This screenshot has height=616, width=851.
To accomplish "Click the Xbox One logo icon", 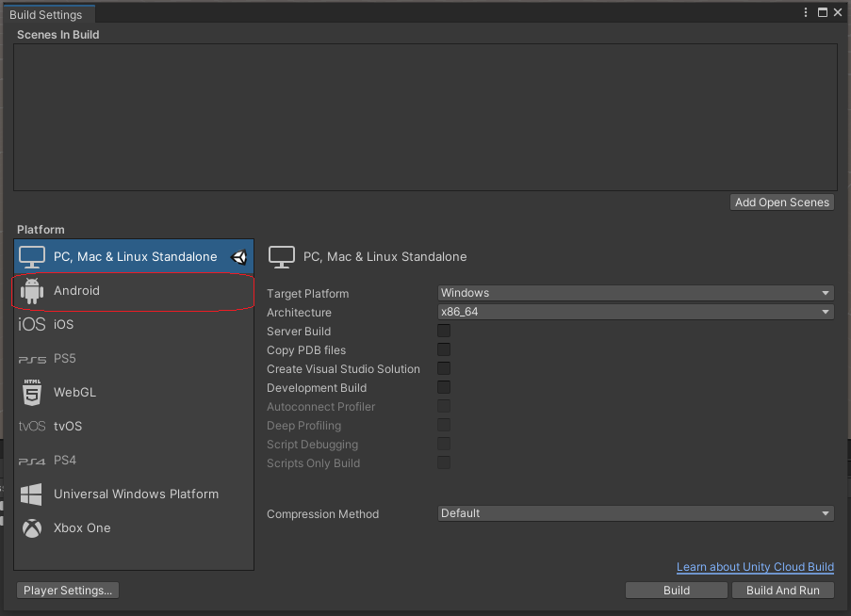I will 32,528.
